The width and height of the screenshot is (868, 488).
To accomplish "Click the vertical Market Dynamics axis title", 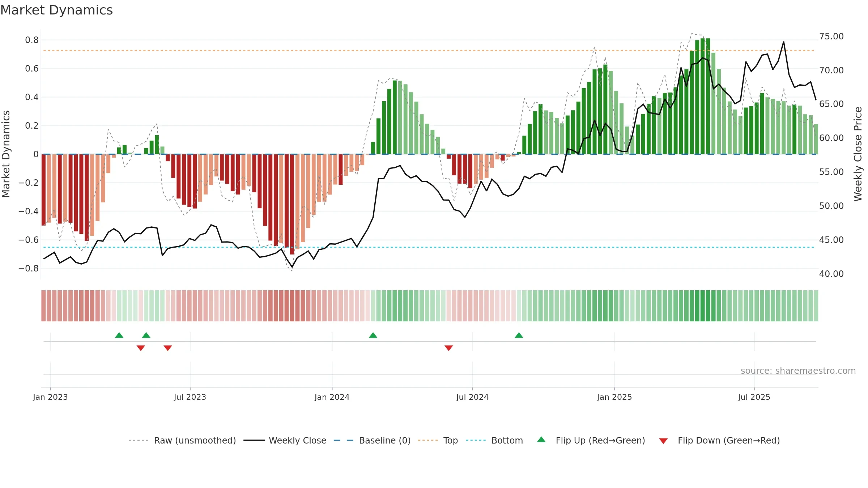I will pyautogui.click(x=6, y=154).
